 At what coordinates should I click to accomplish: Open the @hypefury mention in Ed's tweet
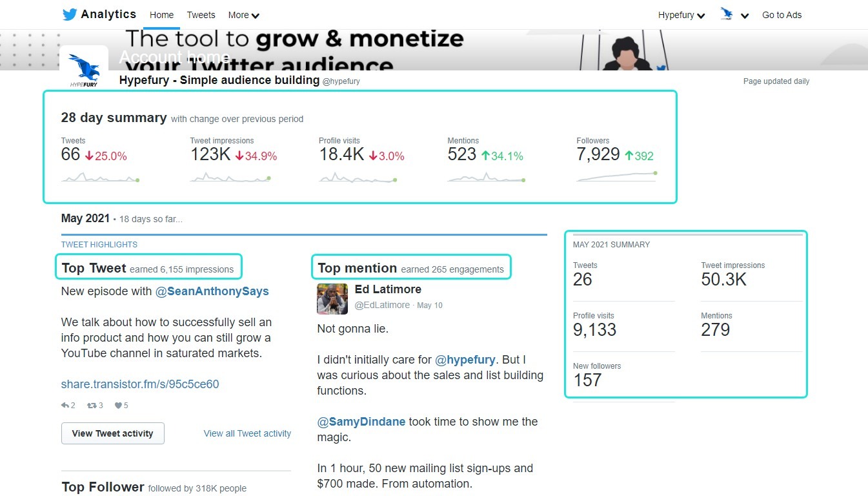[x=466, y=359]
